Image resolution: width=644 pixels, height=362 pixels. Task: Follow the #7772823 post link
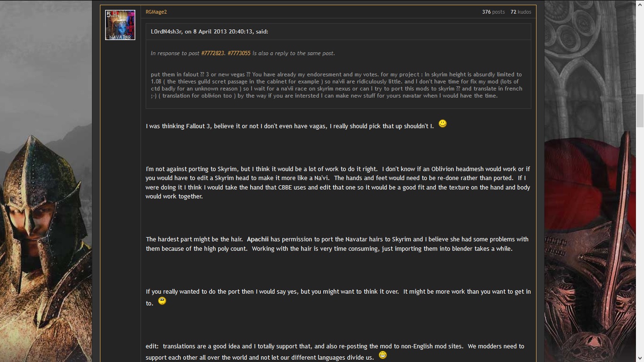click(213, 53)
